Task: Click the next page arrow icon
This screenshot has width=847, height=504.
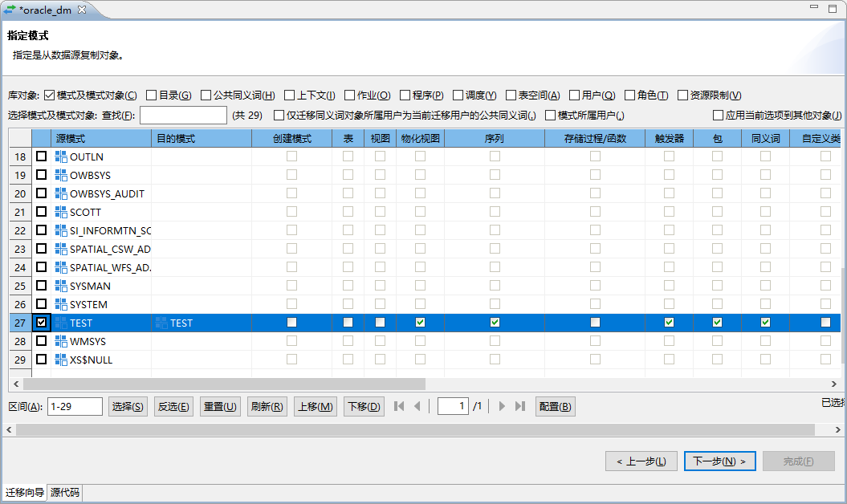Action: [502, 406]
